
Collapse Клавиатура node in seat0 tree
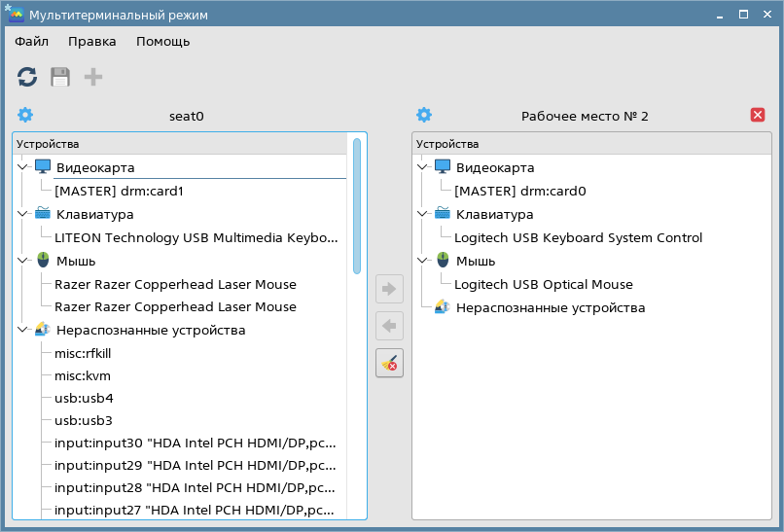22,214
